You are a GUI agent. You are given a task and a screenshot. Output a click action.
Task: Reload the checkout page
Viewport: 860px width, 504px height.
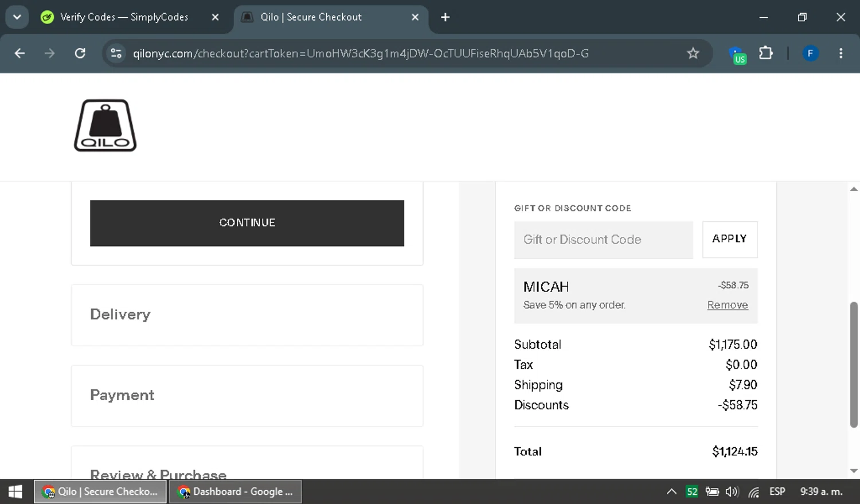pos(80,53)
